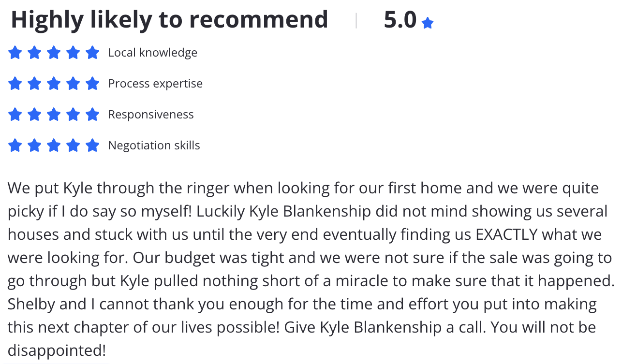Click the fifth star of Responsiveness
Viewport: 622px width, 364px height.
92,114
